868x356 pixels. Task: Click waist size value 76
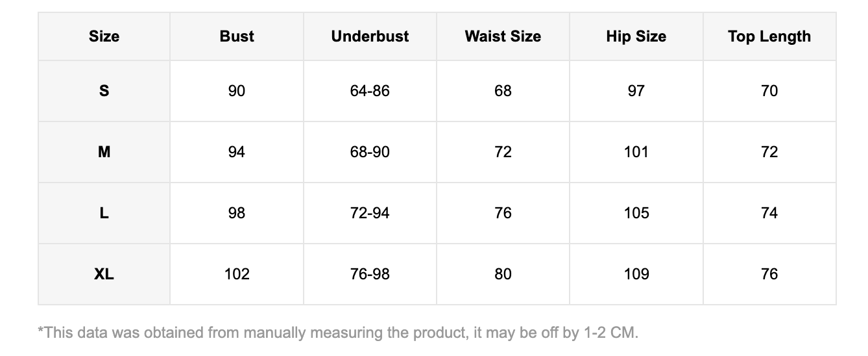(x=503, y=213)
